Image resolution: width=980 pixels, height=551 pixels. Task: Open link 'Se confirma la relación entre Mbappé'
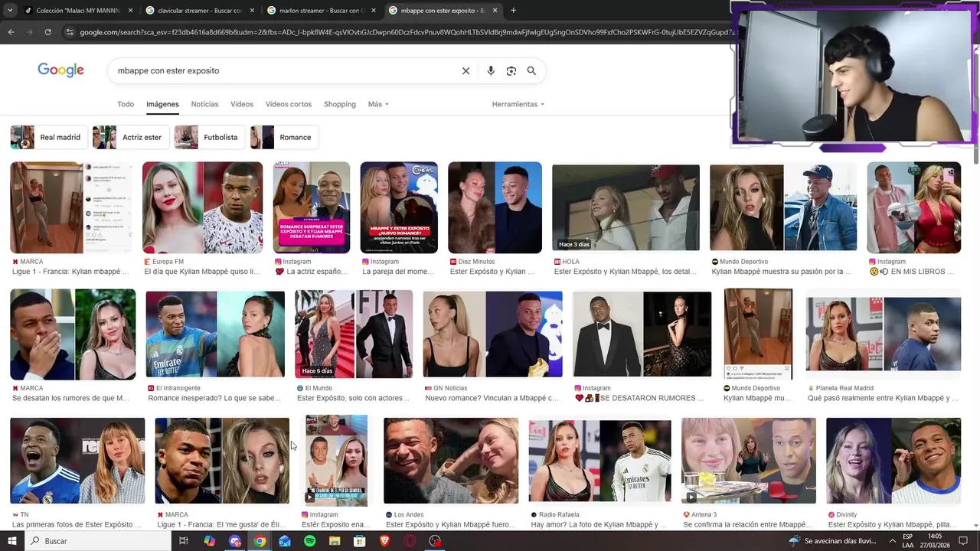[x=746, y=525]
